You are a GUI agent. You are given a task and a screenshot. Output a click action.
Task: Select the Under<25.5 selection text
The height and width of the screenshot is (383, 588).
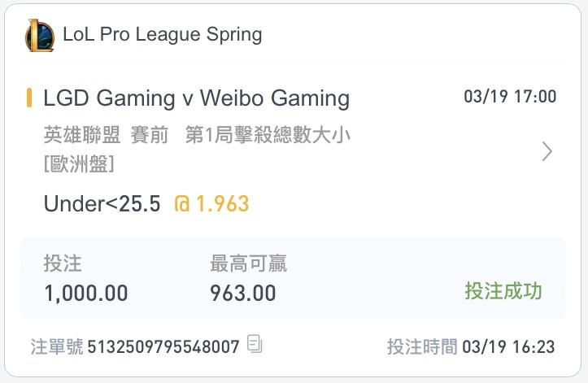pos(102,203)
